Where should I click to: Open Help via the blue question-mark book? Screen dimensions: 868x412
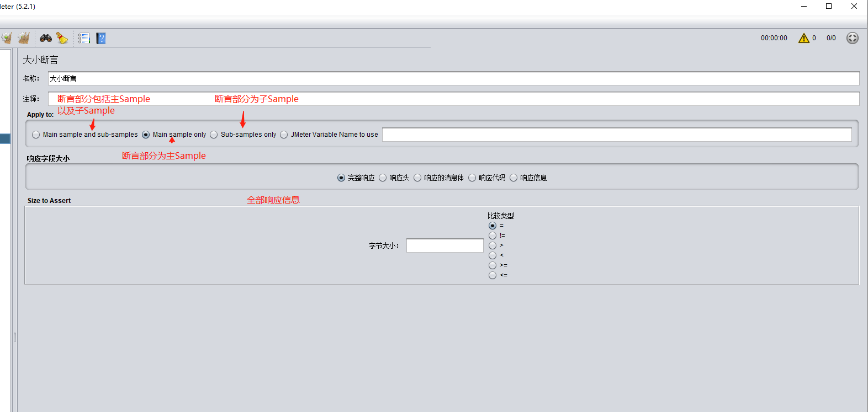click(x=101, y=38)
